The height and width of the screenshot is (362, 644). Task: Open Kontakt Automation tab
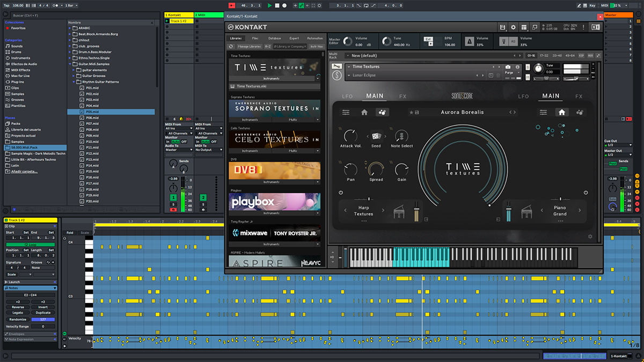click(x=314, y=39)
